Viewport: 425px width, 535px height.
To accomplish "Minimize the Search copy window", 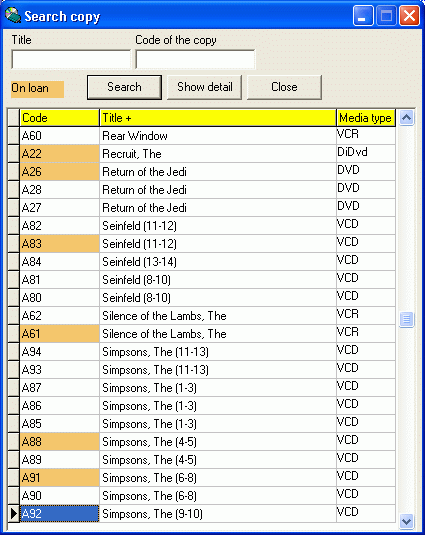I will [x=363, y=16].
